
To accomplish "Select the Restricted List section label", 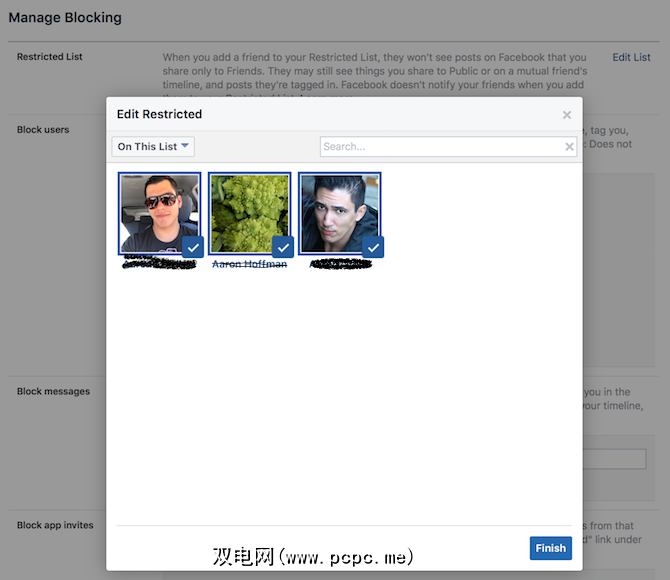I will pyautogui.click(x=50, y=57).
